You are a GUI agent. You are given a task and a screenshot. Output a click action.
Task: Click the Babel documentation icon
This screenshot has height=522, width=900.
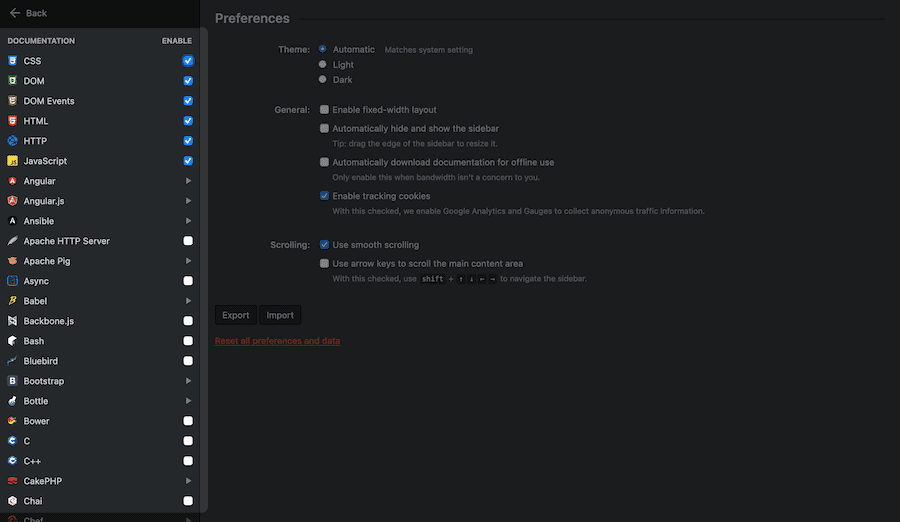click(x=13, y=301)
